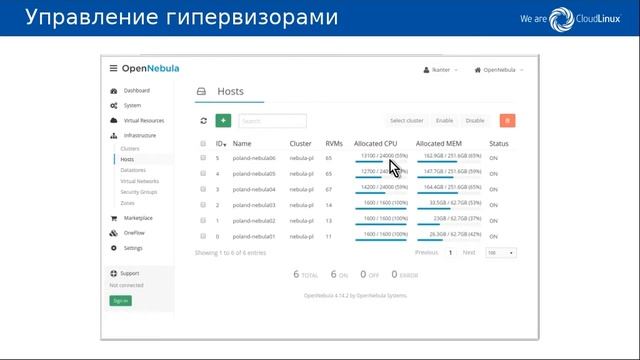Click the Hosts title drive icon
640x360 pixels.
(x=201, y=91)
